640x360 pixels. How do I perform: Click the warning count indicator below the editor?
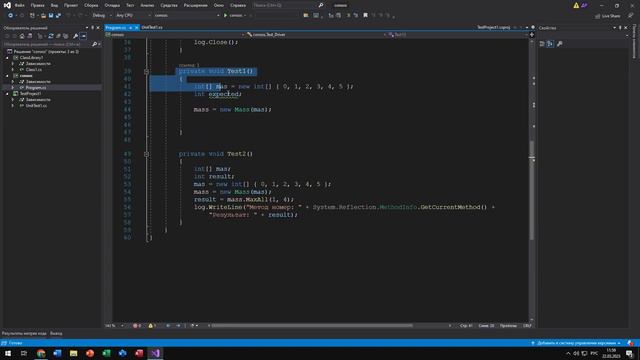point(152,326)
